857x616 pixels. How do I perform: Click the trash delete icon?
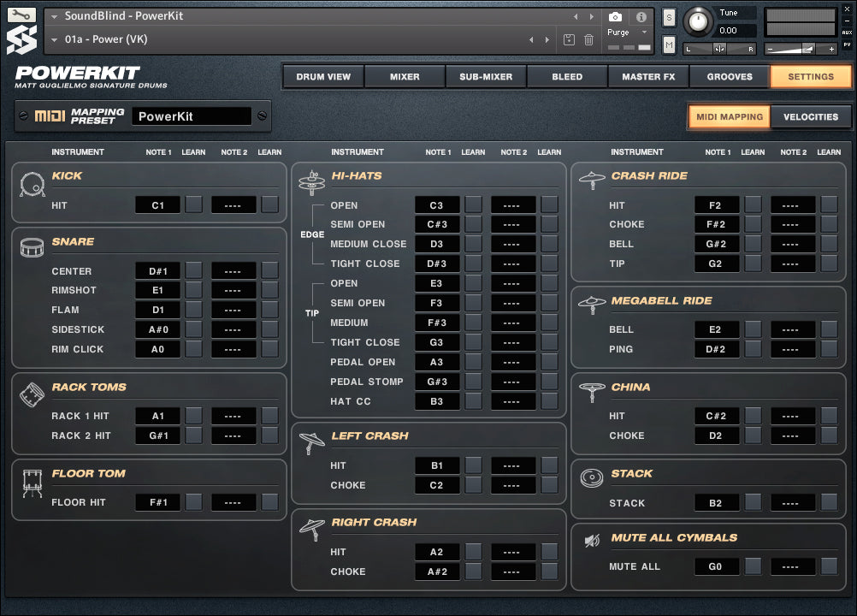point(588,39)
